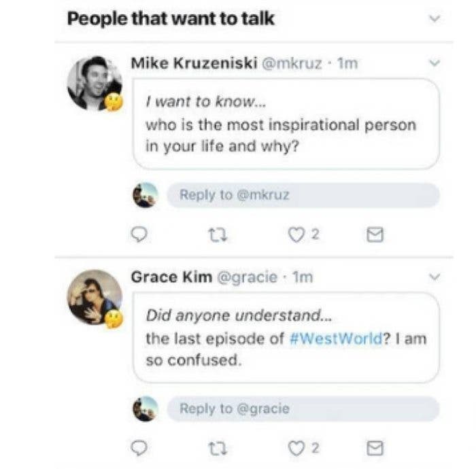This screenshot has width=476, height=469.
Task: Reply icon under Mike Kruzeniski's tweet
Action: (x=139, y=235)
